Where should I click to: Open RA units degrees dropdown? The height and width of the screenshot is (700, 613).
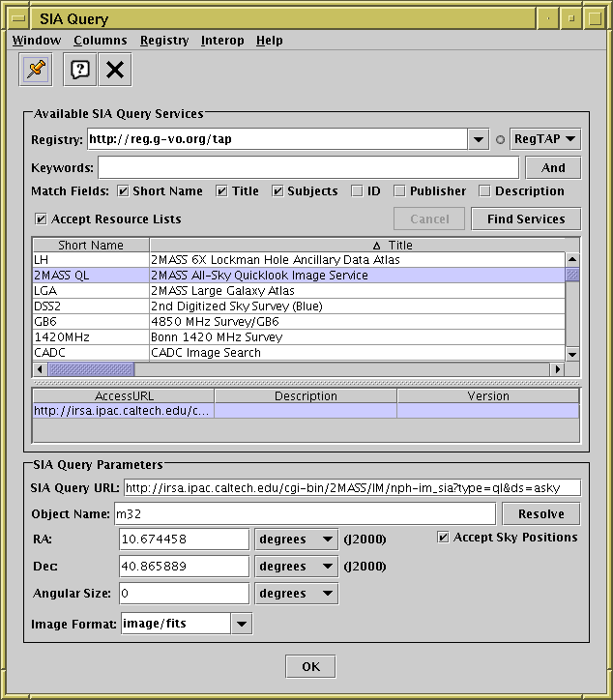point(296,540)
